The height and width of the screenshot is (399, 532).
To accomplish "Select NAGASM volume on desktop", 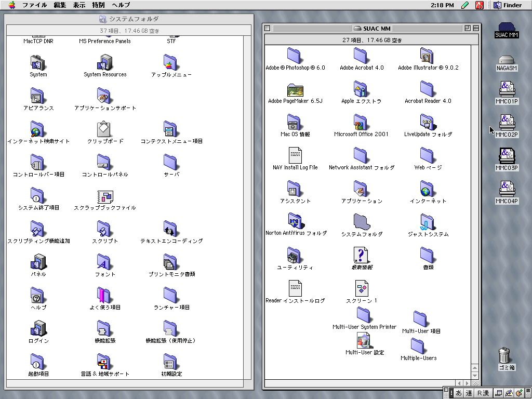I will (506, 63).
